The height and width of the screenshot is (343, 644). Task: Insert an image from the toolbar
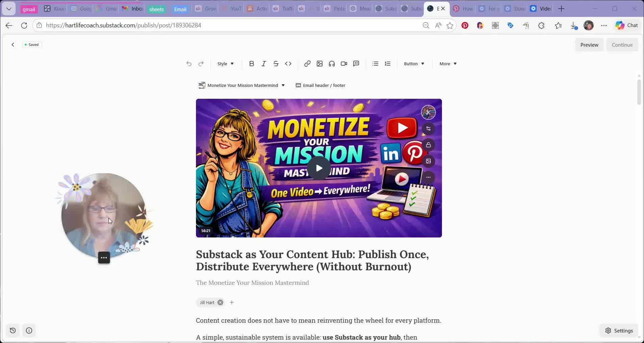tap(319, 64)
